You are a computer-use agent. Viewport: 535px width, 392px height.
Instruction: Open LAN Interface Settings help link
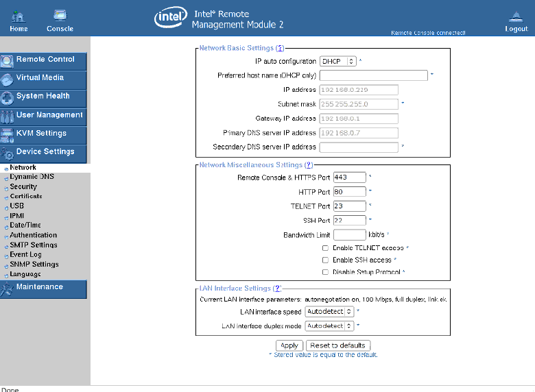point(278,289)
